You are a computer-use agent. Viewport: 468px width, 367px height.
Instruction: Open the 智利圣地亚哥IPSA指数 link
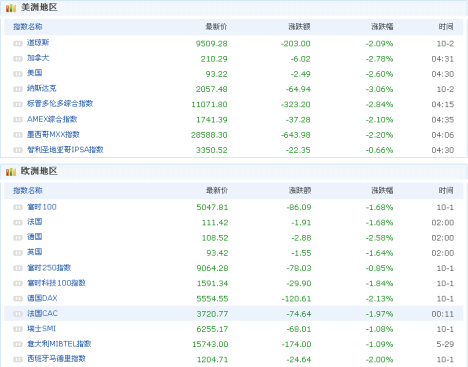click(x=65, y=150)
